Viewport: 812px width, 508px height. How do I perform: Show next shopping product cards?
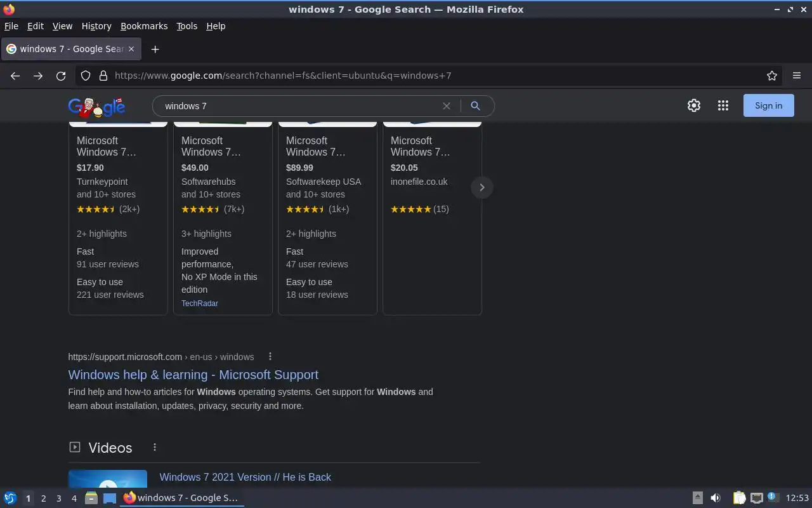(x=482, y=187)
